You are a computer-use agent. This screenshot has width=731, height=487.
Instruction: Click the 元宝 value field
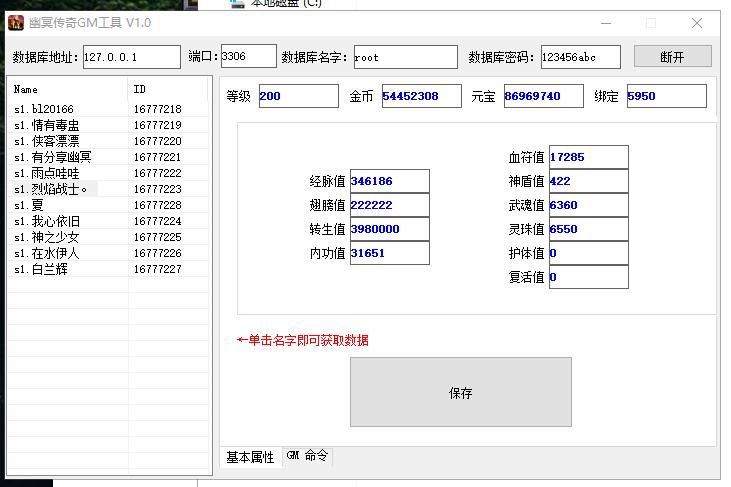tap(544, 96)
